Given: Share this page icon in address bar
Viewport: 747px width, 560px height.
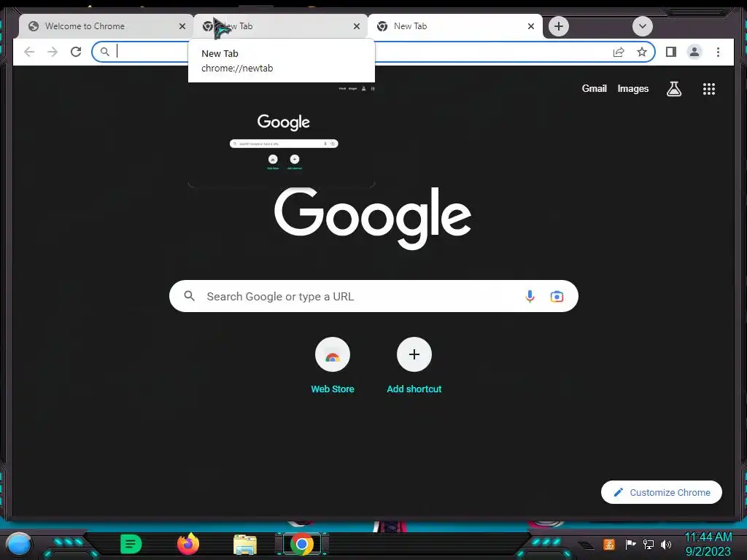Looking at the screenshot, I should [619, 52].
